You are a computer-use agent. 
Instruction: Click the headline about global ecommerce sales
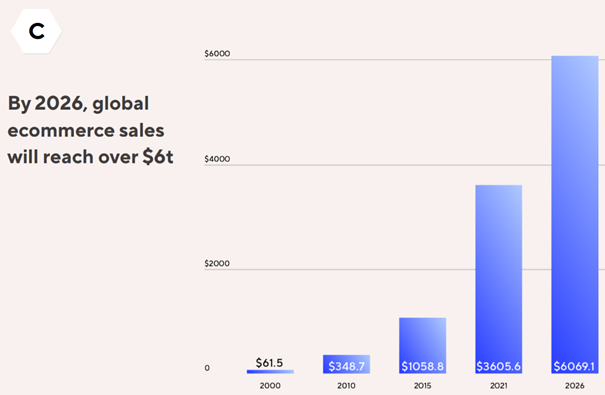[90, 130]
